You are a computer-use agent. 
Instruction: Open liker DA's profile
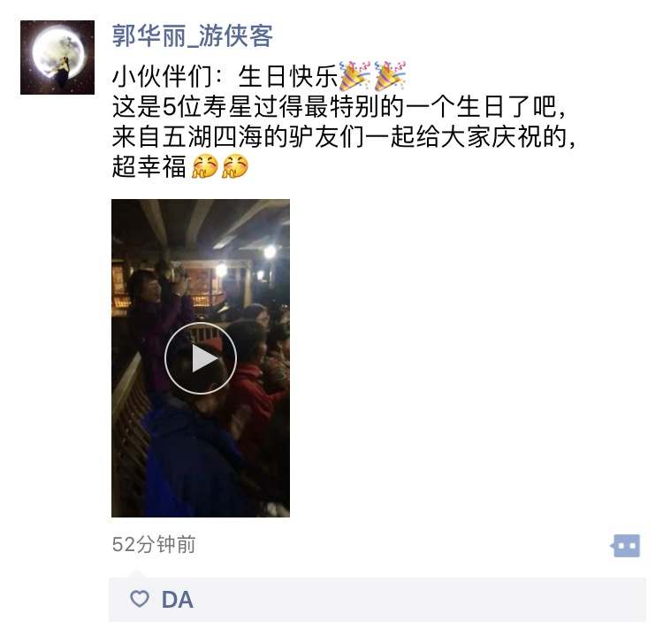tap(178, 600)
